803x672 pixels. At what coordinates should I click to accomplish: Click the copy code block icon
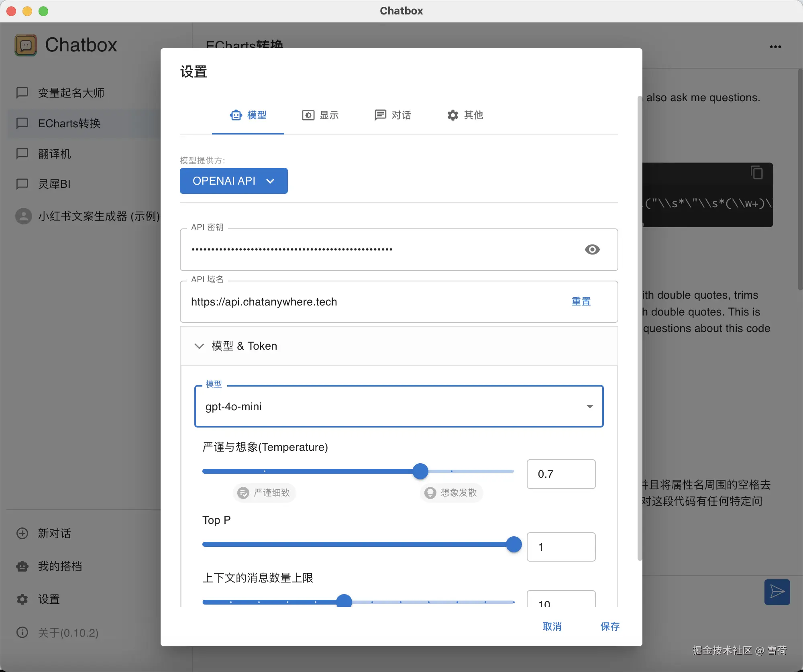point(756,173)
